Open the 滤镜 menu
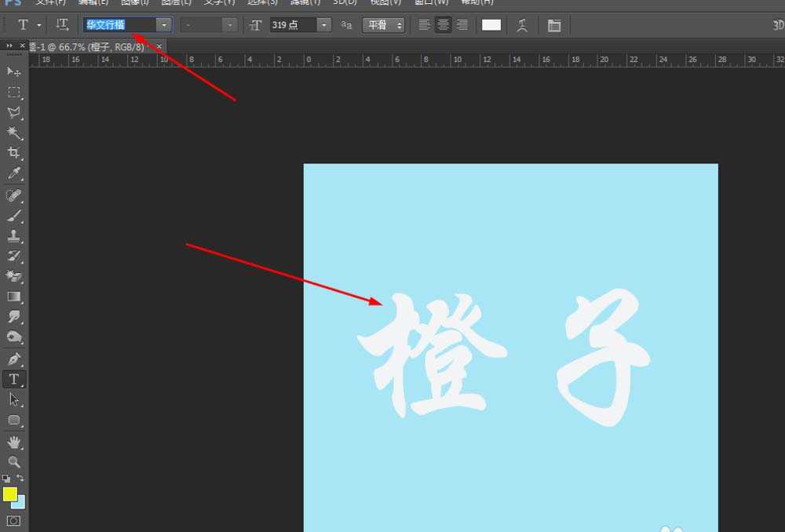 point(305,3)
